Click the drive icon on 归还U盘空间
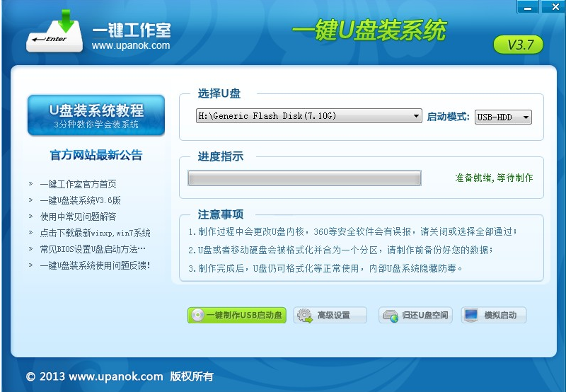 point(390,316)
